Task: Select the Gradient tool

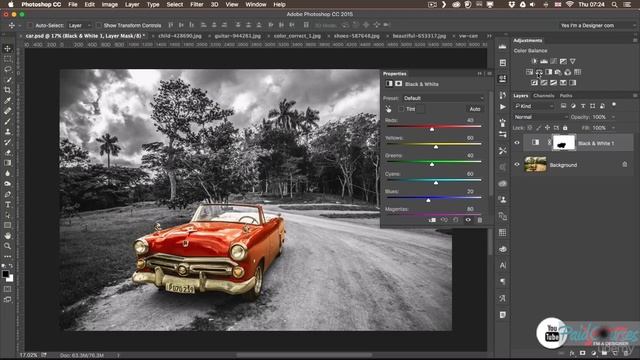Action: (7, 163)
